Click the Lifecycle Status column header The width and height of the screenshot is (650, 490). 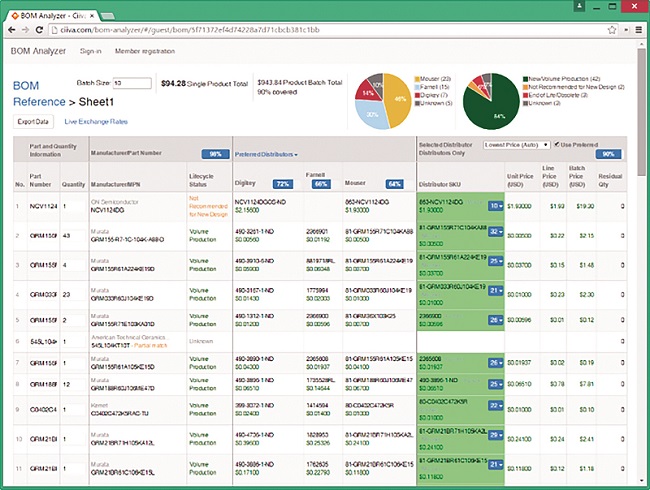coord(201,180)
